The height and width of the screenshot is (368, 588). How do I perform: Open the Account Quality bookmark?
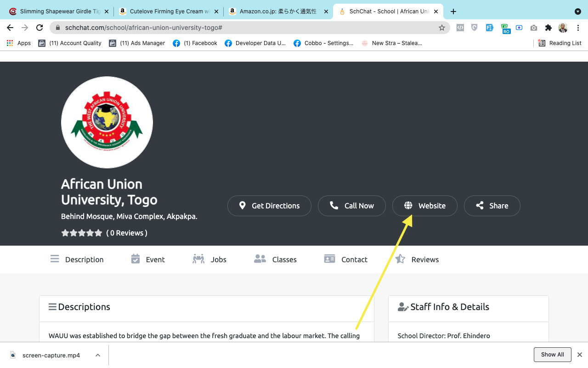(70, 43)
